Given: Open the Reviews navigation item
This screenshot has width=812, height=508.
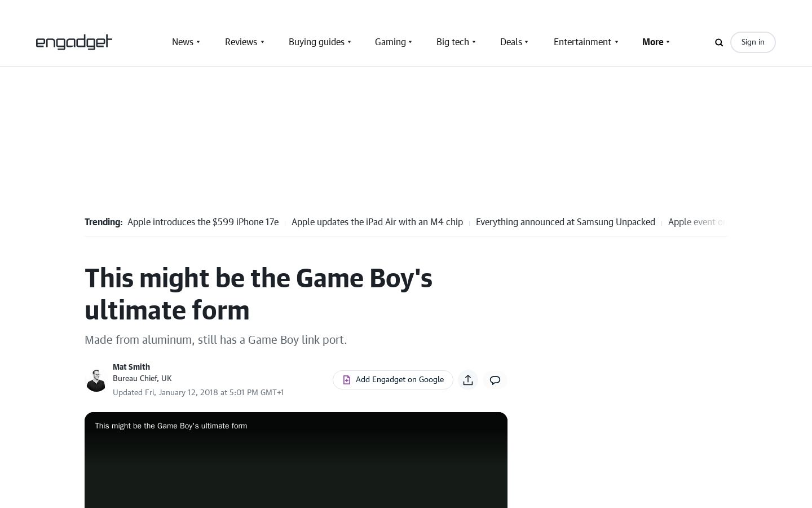Looking at the screenshot, I should pyautogui.click(x=241, y=42).
